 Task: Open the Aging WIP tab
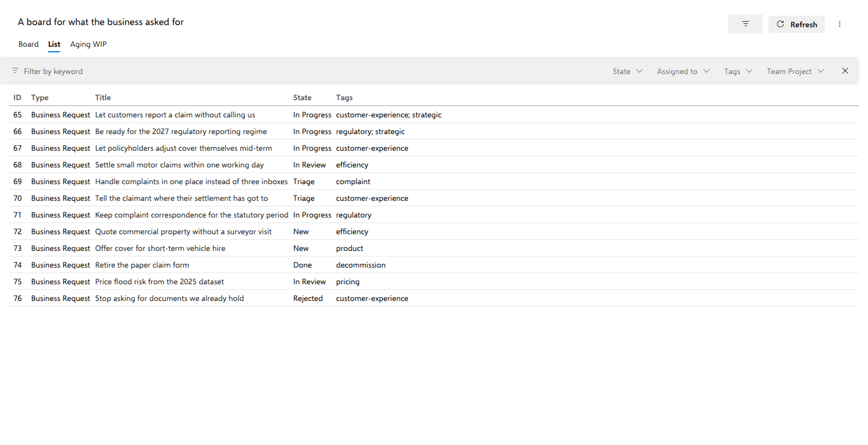coord(88,44)
